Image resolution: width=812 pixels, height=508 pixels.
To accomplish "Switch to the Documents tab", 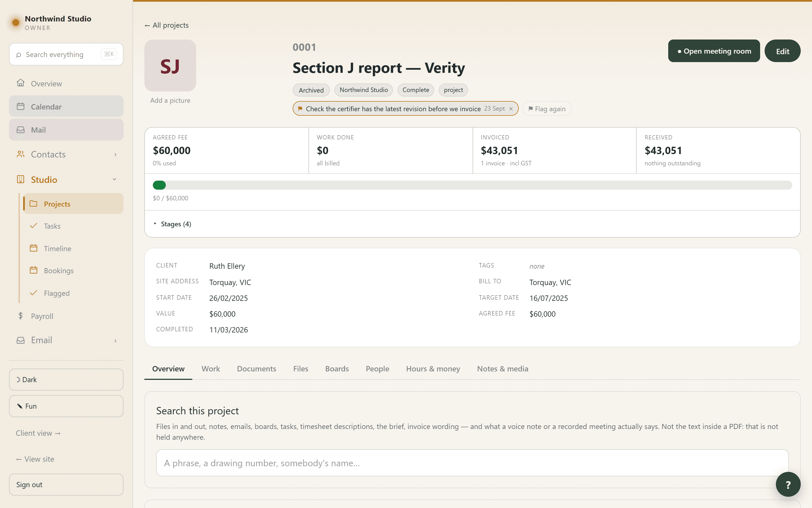I will coord(256,369).
